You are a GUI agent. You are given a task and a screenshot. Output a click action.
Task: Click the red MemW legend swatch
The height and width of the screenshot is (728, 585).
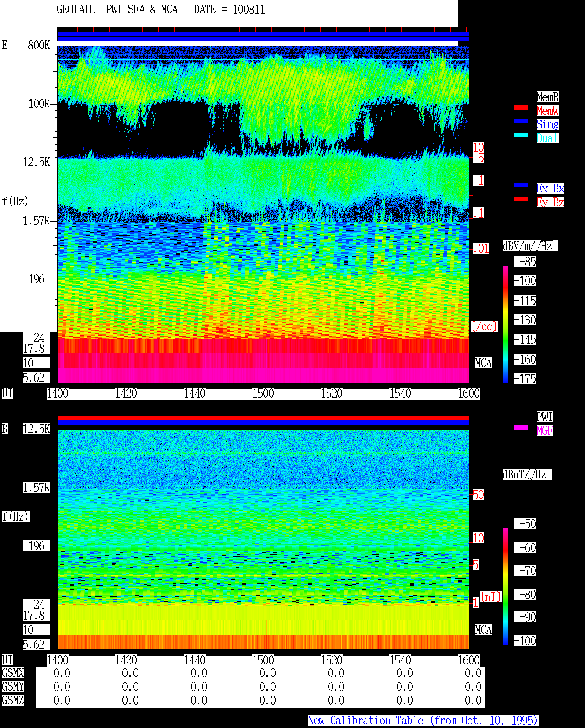point(521,107)
